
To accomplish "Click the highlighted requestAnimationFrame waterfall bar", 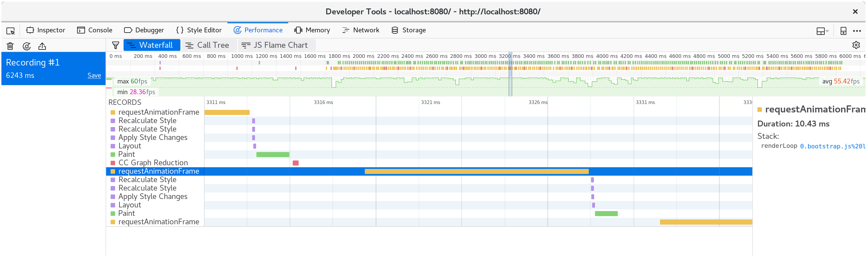I will (477, 171).
